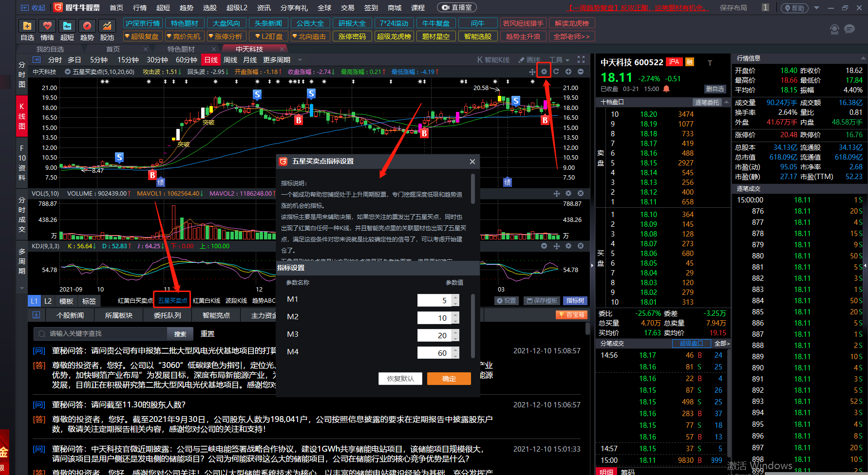The image size is (868, 475).
Task: Increase the M1 parameter with up stepper
Action: pyautogui.click(x=455, y=297)
